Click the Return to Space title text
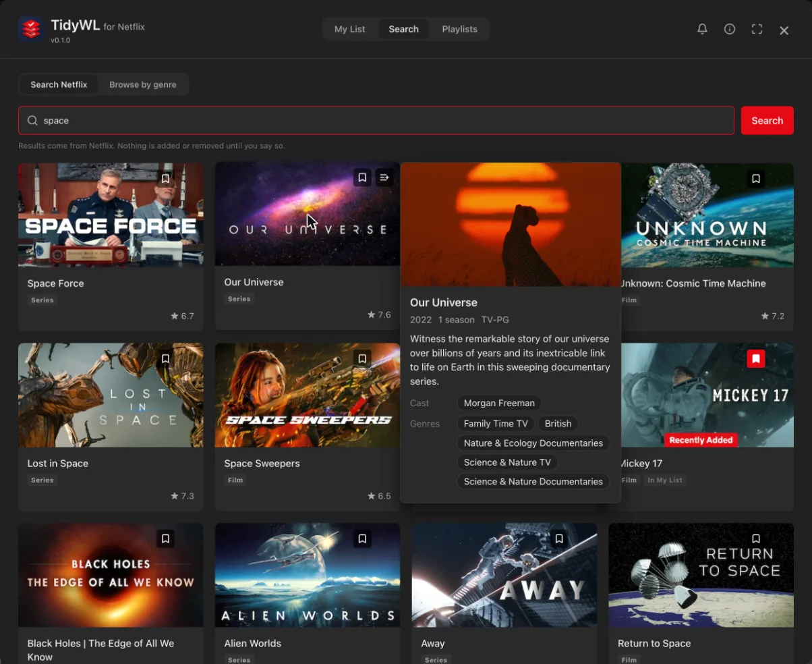This screenshot has height=664, width=812. 654,643
